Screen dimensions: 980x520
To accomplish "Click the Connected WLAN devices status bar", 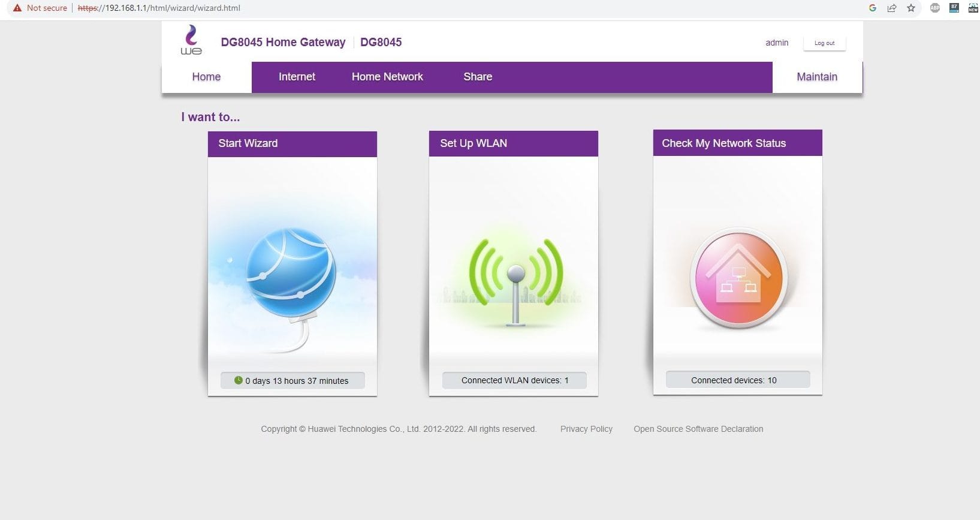I will (514, 380).
